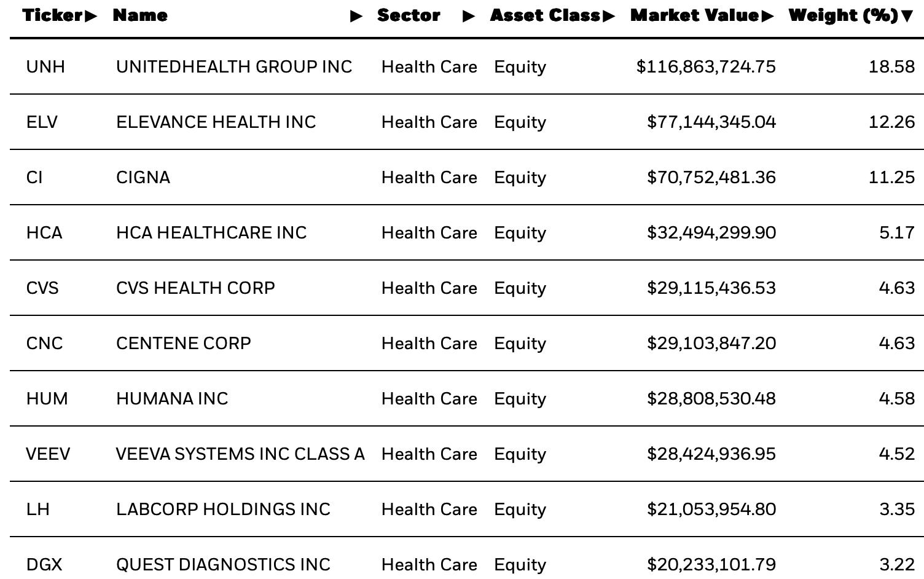Select VEEVA SYSTEMS INC CLASS A name
Image resolution: width=924 pixels, height=579 pixels.
click(240, 454)
